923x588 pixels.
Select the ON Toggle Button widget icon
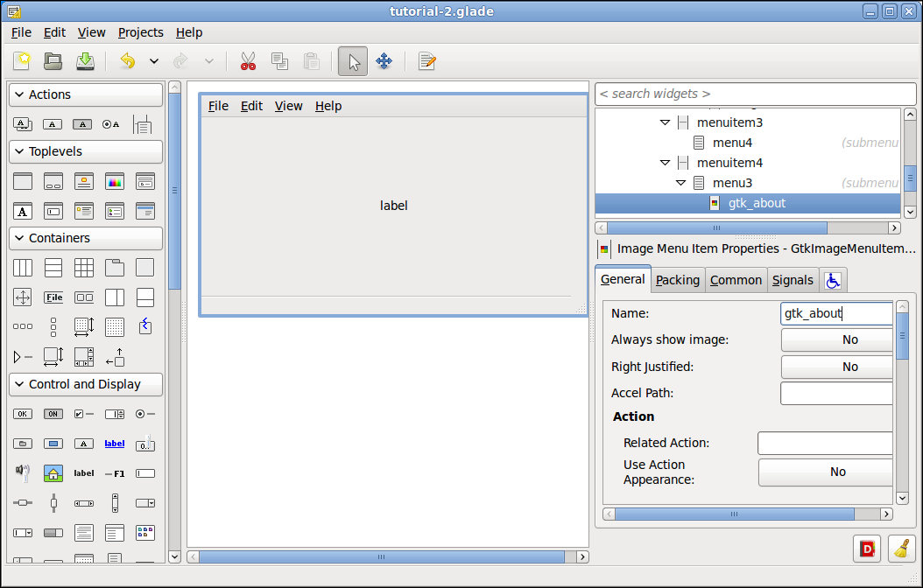[x=53, y=414]
